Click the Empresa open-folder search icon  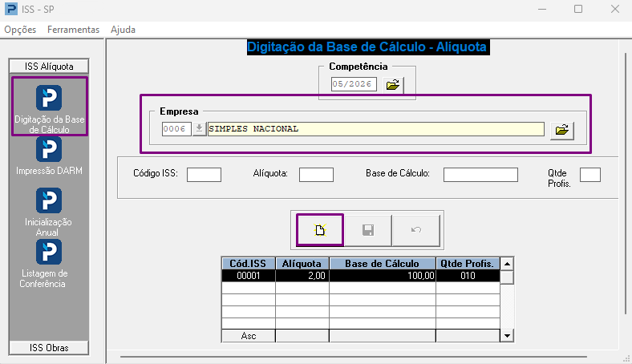[x=562, y=130]
